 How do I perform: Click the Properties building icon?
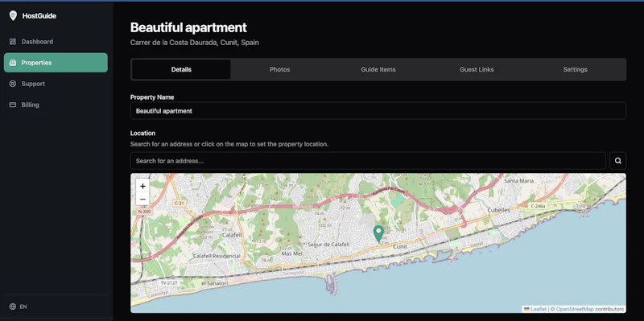pos(13,63)
